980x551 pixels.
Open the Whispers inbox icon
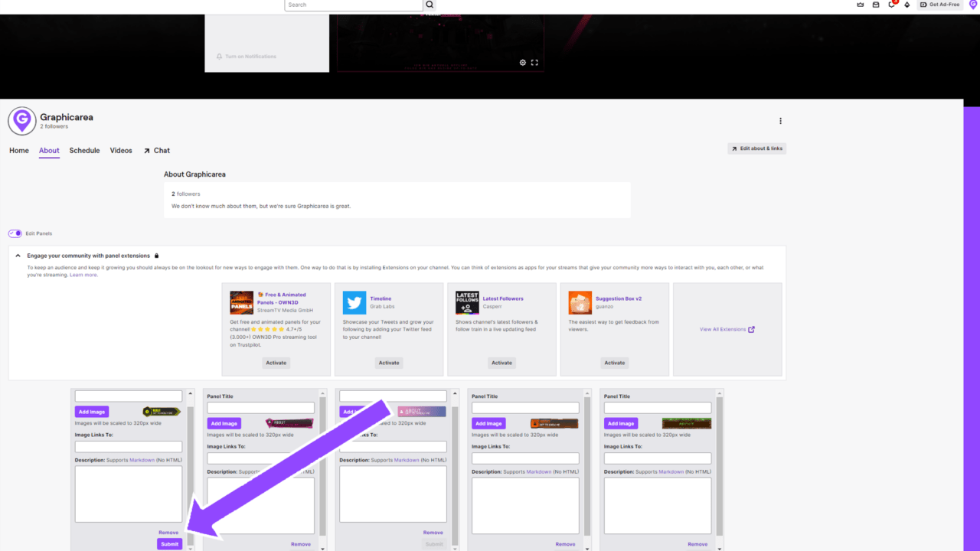875,5
